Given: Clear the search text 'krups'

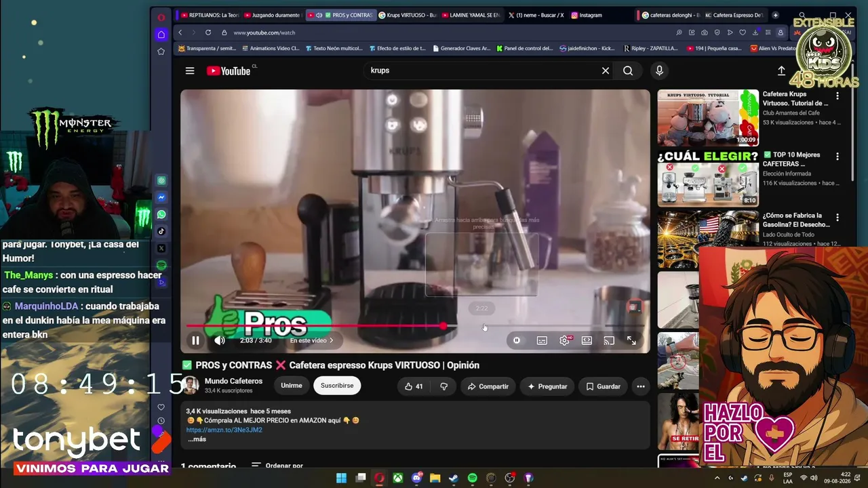Looking at the screenshot, I should pos(606,70).
